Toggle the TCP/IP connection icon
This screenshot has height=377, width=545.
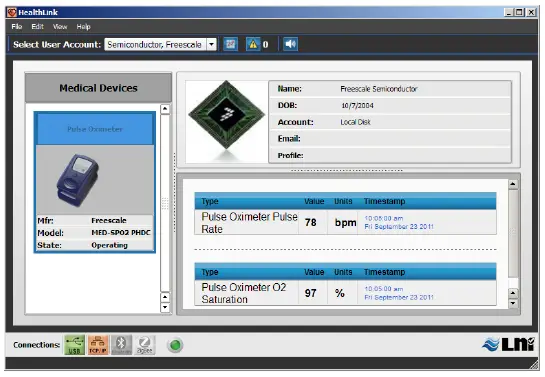pos(98,345)
